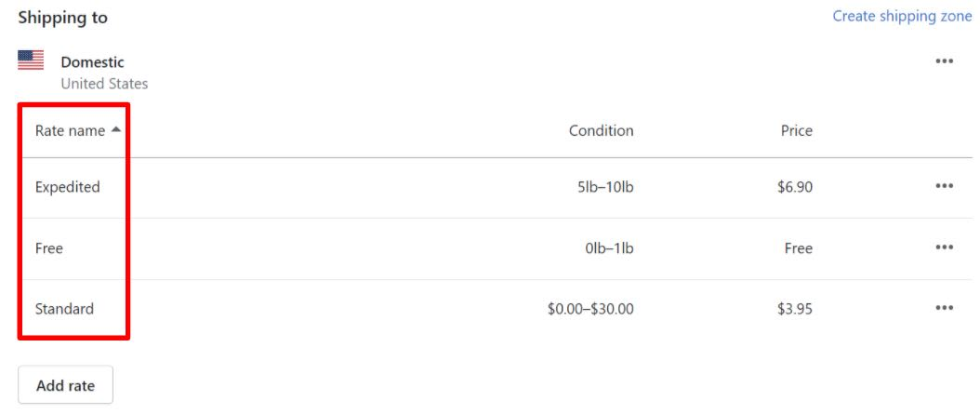
Task: Open the Create shipping zone link
Action: 902,16
